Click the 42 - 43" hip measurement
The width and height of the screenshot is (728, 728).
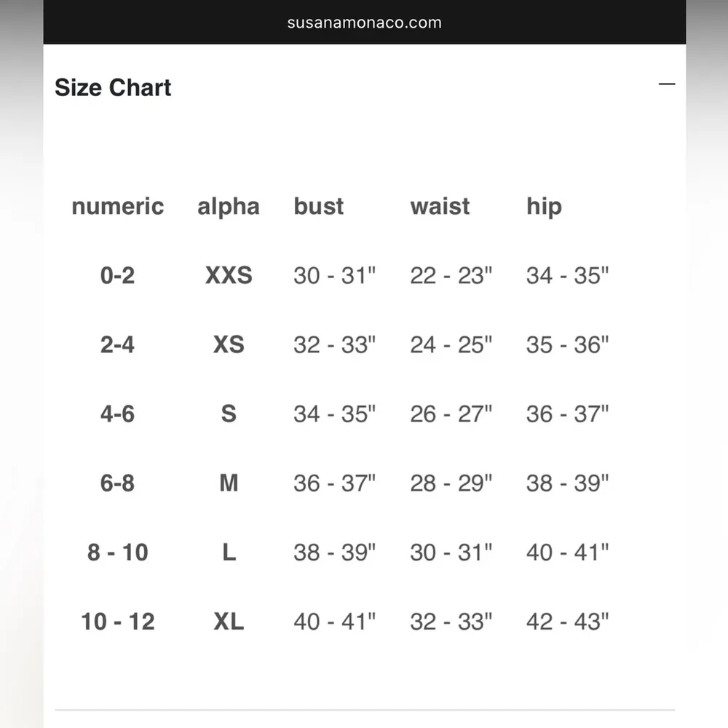568,621
